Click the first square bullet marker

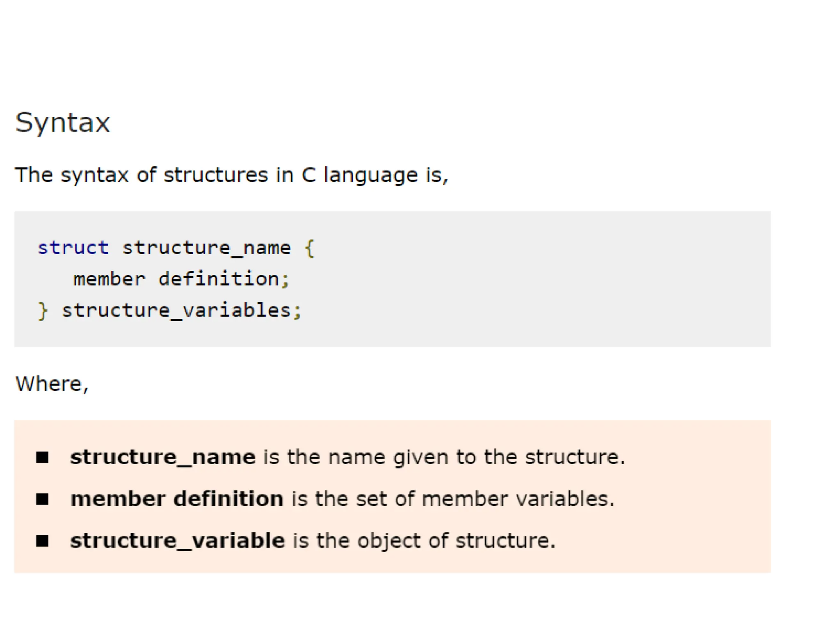pos(42,457)
